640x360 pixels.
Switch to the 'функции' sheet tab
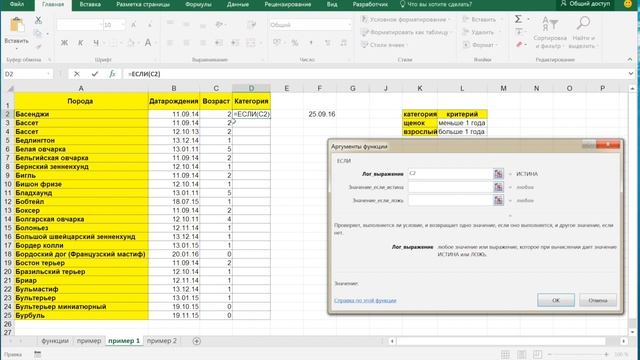55,341
